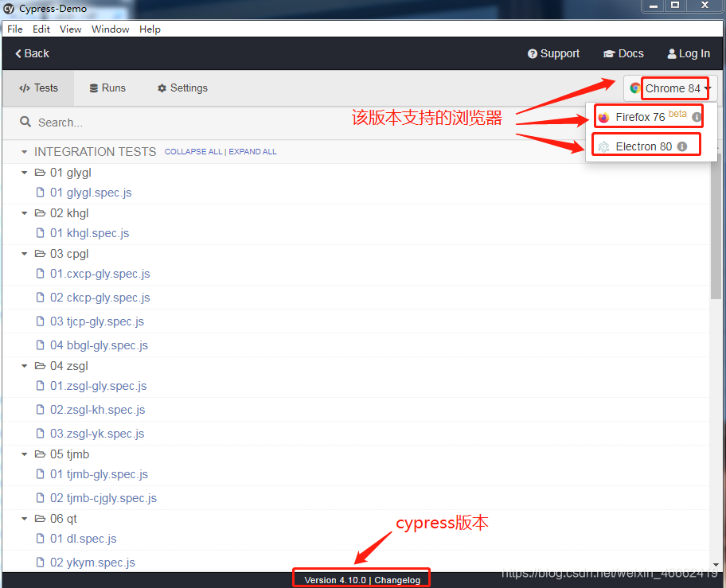Screen dimensions: 726x588
Task: Open the info icon beside Electron 80
Action: pos(681,146)
